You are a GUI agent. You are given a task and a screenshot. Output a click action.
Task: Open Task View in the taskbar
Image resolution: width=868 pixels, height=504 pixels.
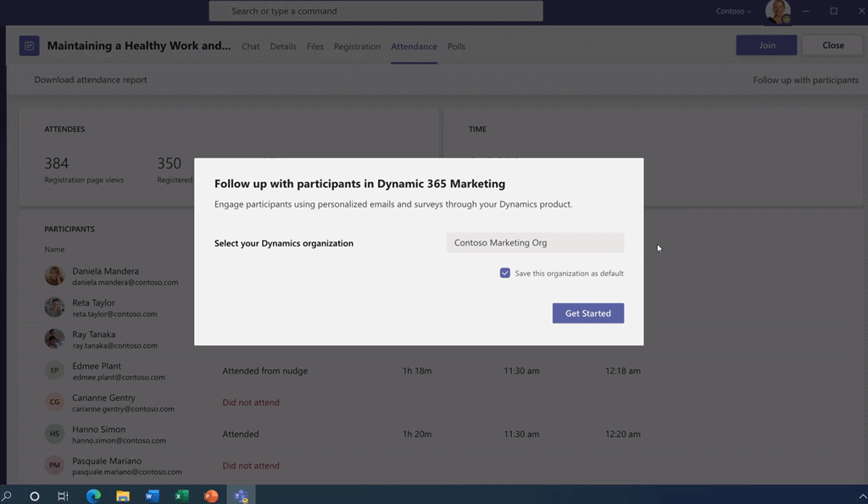tap(63, 496)
